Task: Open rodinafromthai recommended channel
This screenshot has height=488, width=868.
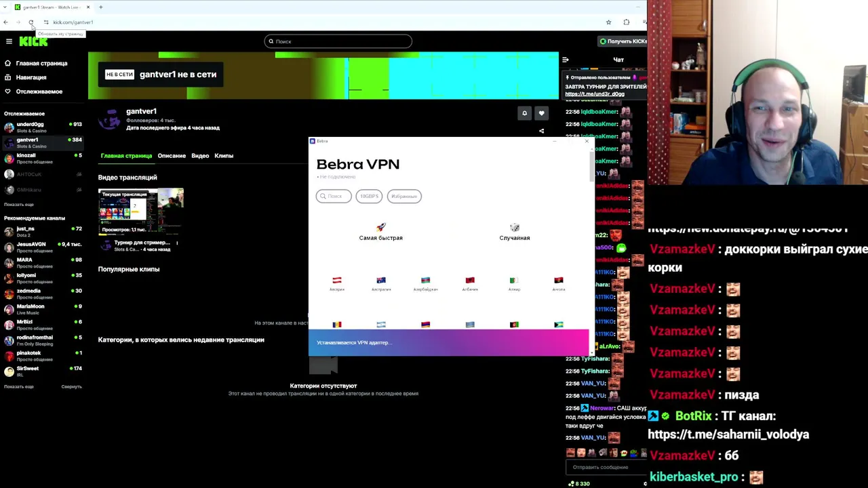Action: tap(42, 340)
